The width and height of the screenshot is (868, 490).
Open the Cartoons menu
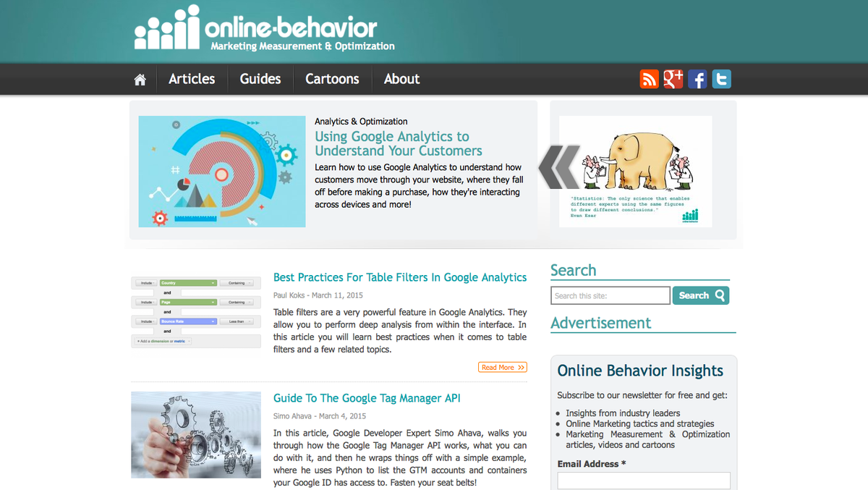click(332, 79)
